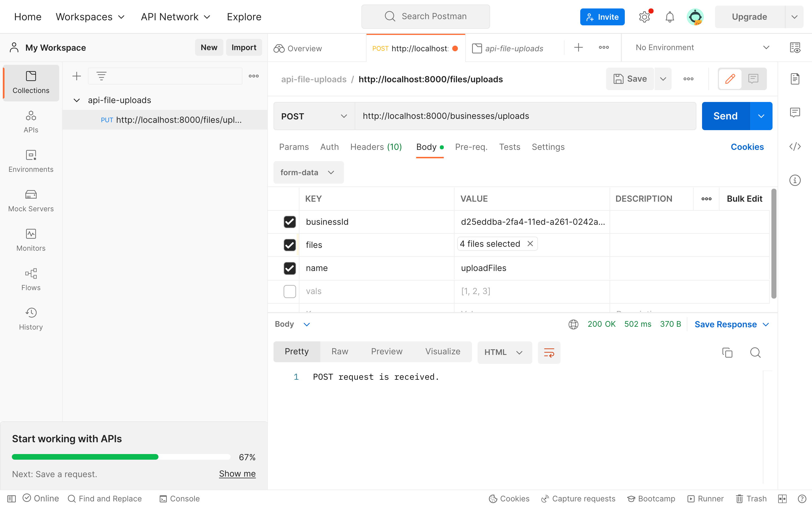Open the POST method dropdown
The image size is (812, 507).
click(x=314, y=116)
